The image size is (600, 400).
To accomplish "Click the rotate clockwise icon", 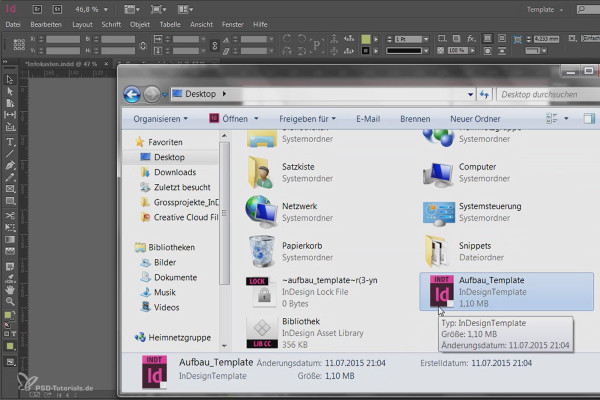I will pyautogui.click(x=287, y=39).
